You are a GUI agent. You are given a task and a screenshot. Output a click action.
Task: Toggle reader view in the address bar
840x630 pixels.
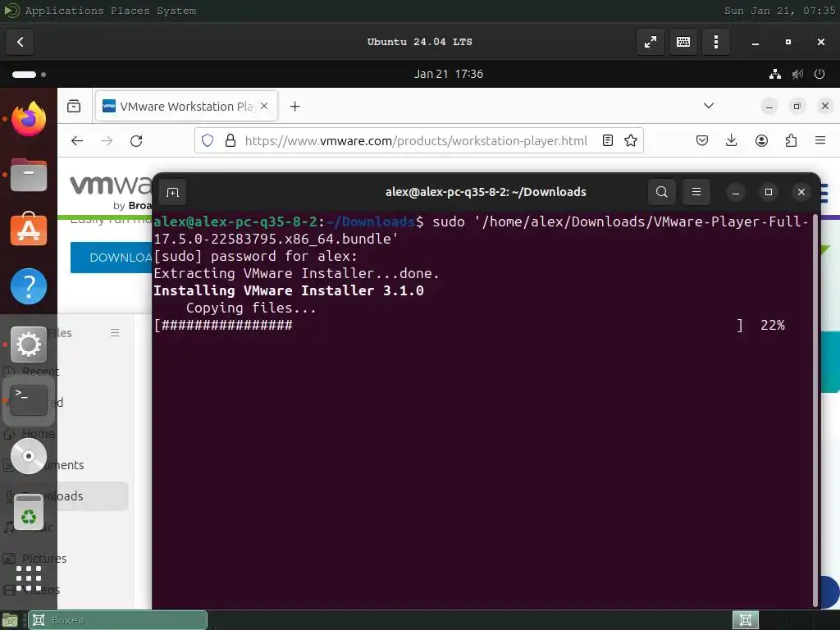pos(608,140)
